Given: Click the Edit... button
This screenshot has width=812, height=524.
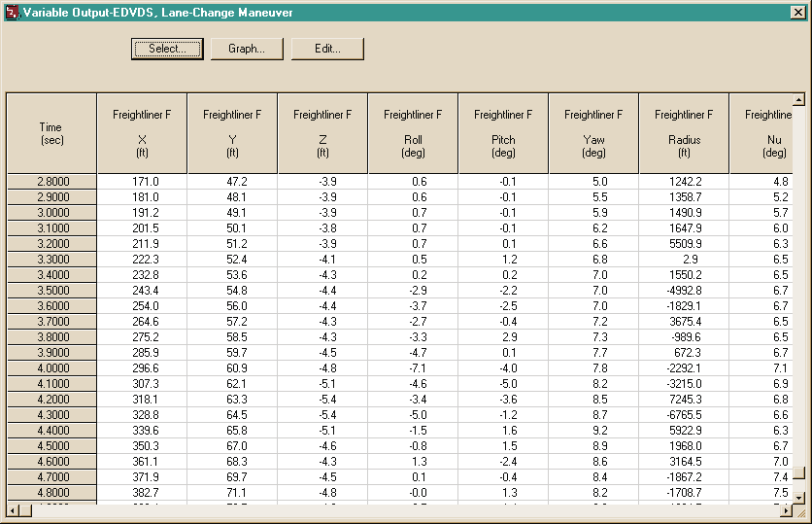Looking at the screenshot, I should pos(327,49).
